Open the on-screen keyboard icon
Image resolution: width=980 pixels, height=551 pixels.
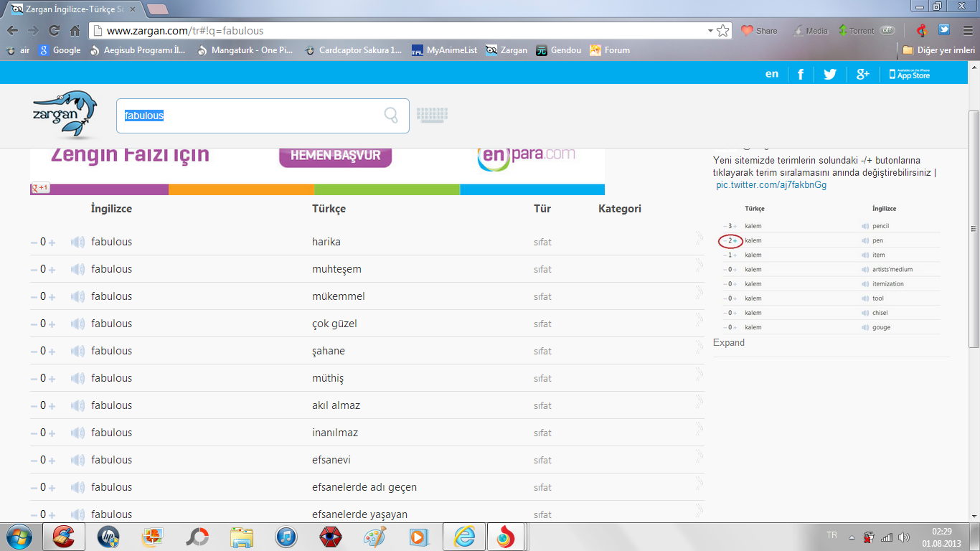click(432, 115)
